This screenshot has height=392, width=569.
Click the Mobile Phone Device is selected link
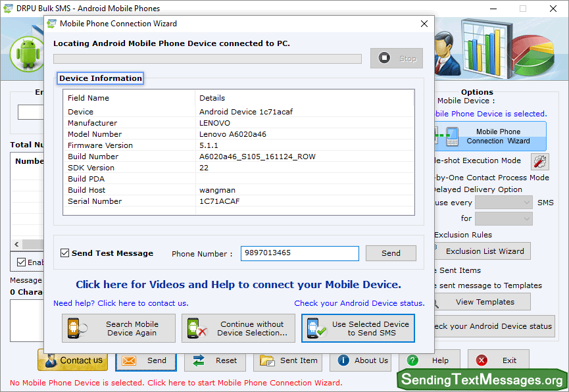click(491, 114)
